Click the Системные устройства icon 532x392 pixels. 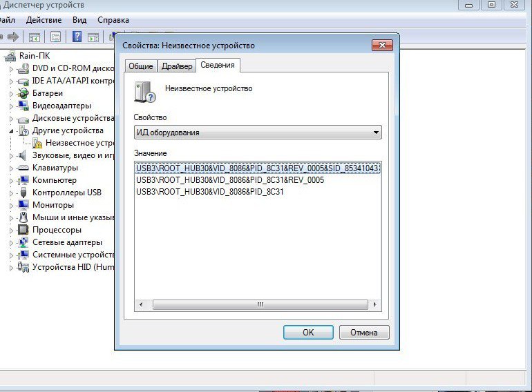[x=23, y=255]
